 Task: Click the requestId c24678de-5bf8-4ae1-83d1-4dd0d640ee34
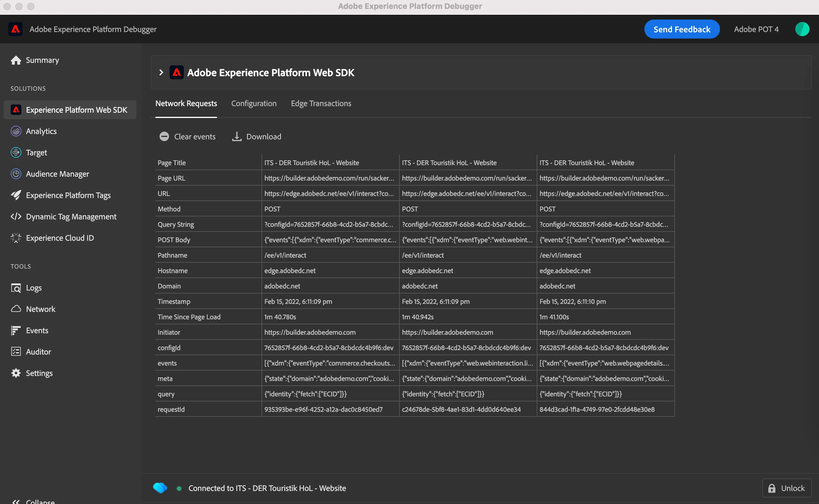[x=461, y=409]
